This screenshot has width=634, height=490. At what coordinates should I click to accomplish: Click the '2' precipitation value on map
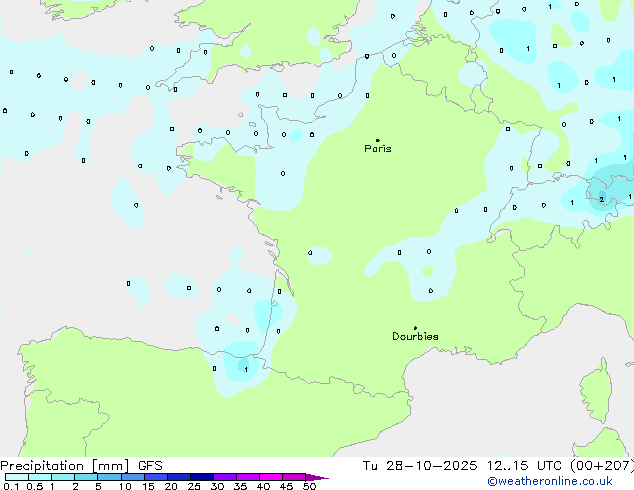tap(602, 200)
